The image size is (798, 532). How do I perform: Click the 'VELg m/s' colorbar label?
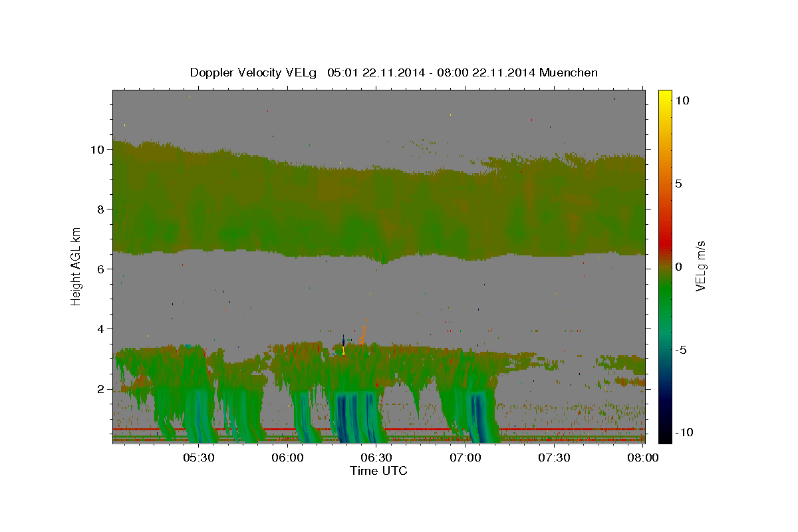point(701,266)
